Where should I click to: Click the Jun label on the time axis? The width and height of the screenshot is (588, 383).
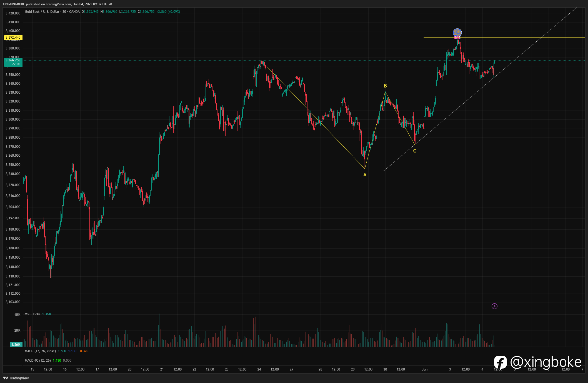424,369
